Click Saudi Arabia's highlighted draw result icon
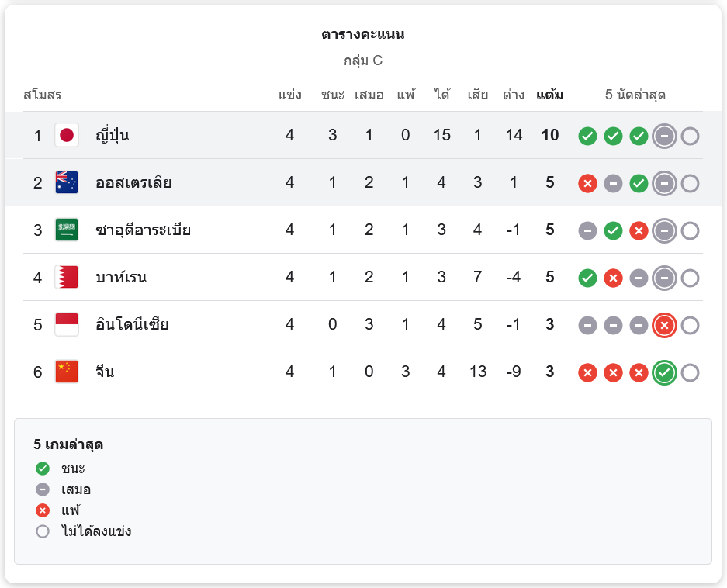This screenshot has height=588, width=727. tap(664, 231)
